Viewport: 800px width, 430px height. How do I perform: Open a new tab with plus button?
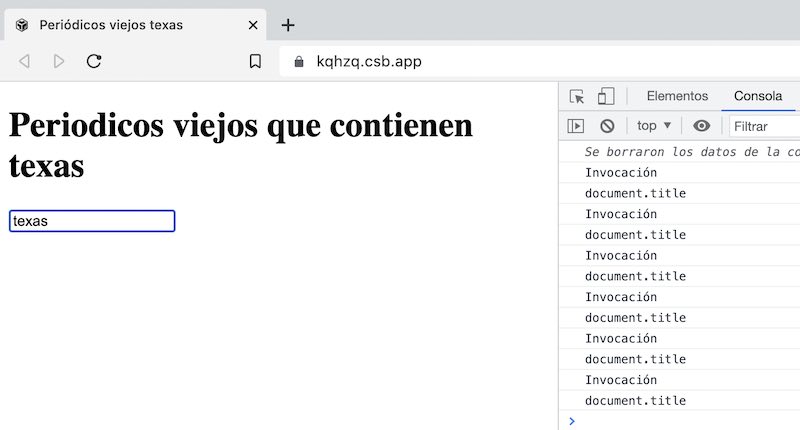coord(288,25)
